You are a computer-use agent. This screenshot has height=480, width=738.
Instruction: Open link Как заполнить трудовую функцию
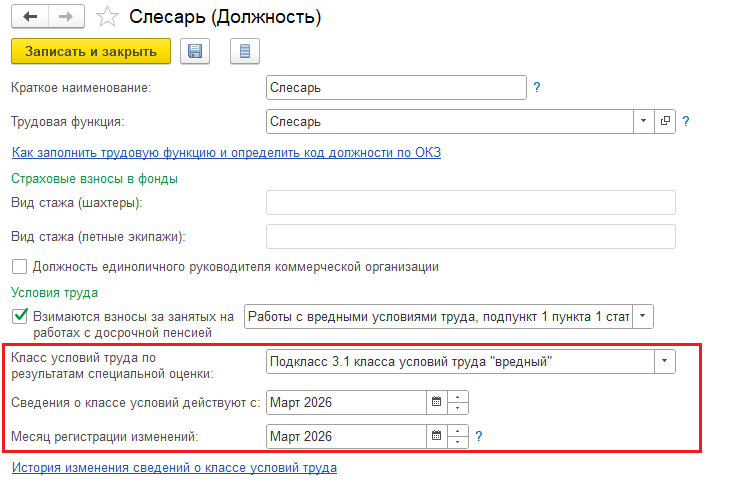pos(226,153)
